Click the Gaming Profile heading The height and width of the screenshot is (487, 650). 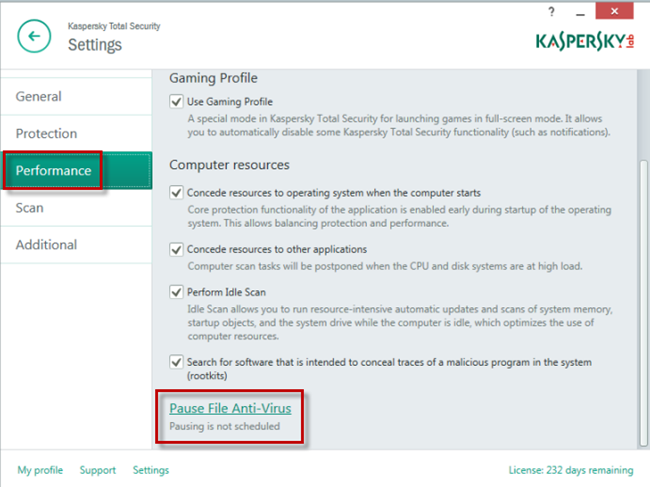(x=213, y=78)
